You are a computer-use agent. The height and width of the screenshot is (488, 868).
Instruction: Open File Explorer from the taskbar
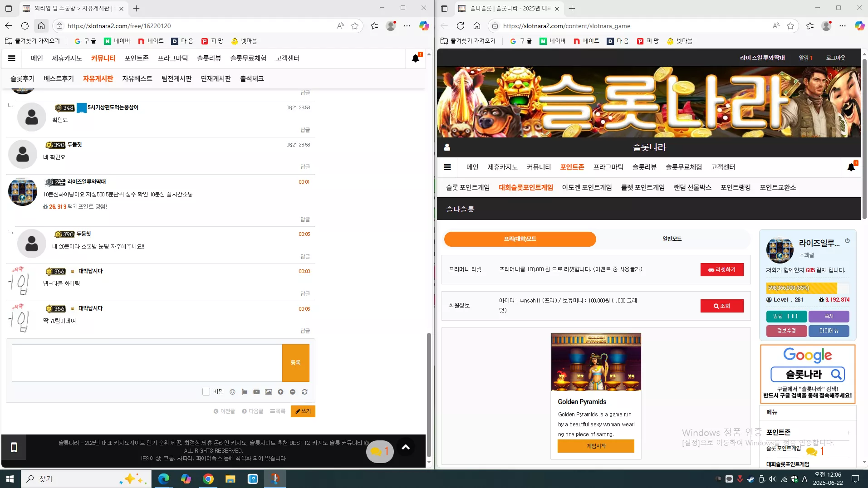pos(230,479)
